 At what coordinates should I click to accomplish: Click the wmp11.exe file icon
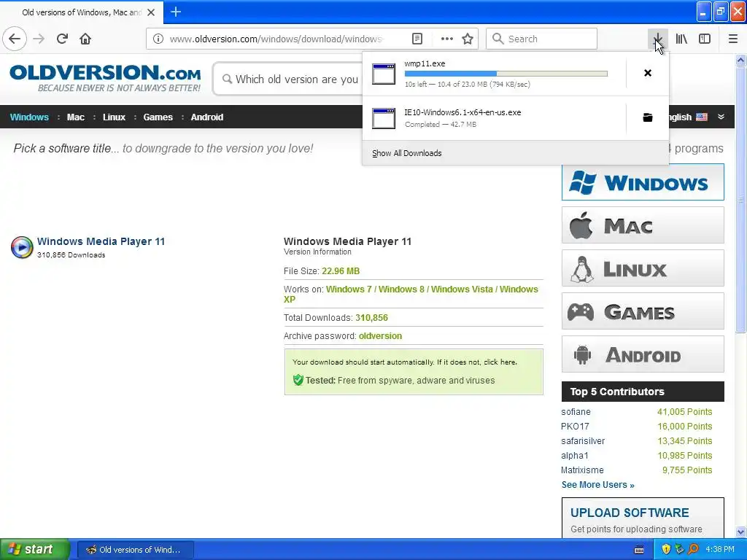384,74
